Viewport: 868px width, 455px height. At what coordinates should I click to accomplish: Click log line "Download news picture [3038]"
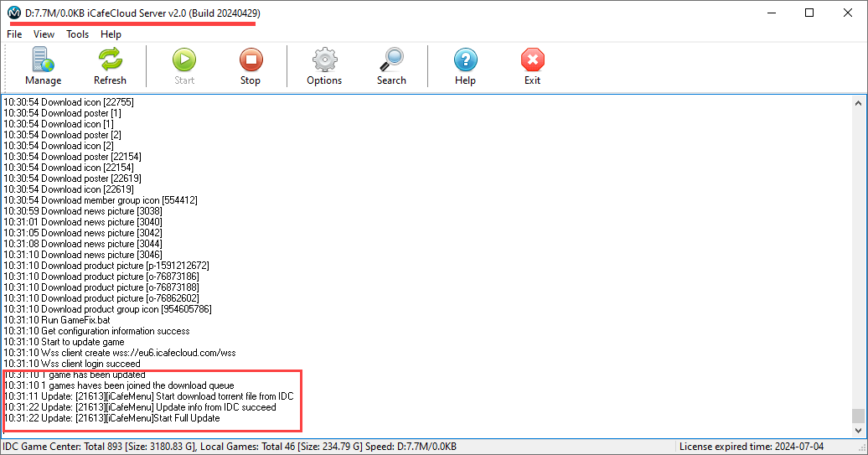pos(83,211)
